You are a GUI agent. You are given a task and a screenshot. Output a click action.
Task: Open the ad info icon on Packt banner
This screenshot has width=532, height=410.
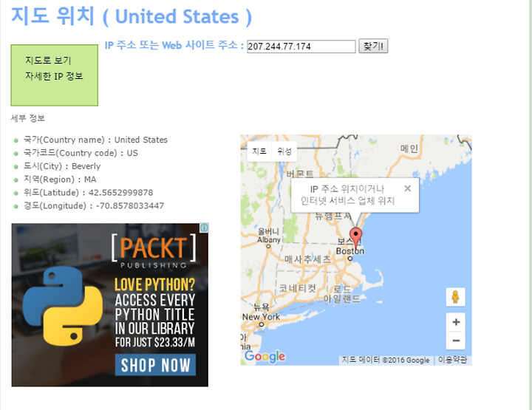click(204, 228)
